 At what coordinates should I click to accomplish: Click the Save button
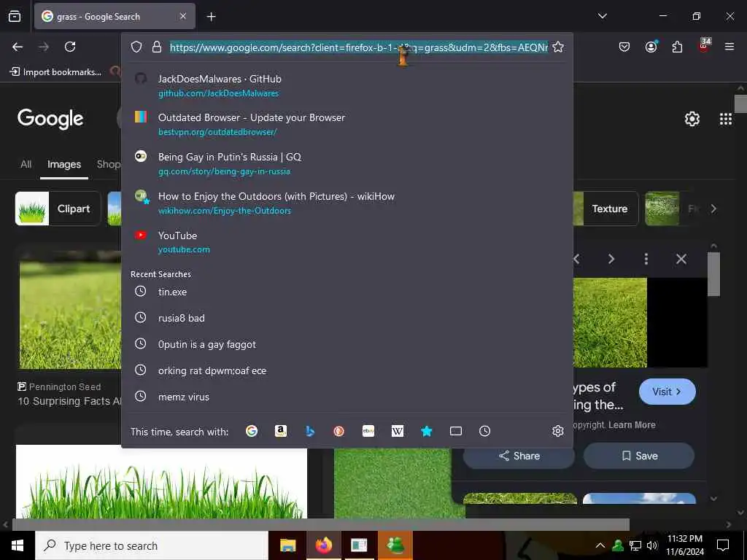pos(639,456)
